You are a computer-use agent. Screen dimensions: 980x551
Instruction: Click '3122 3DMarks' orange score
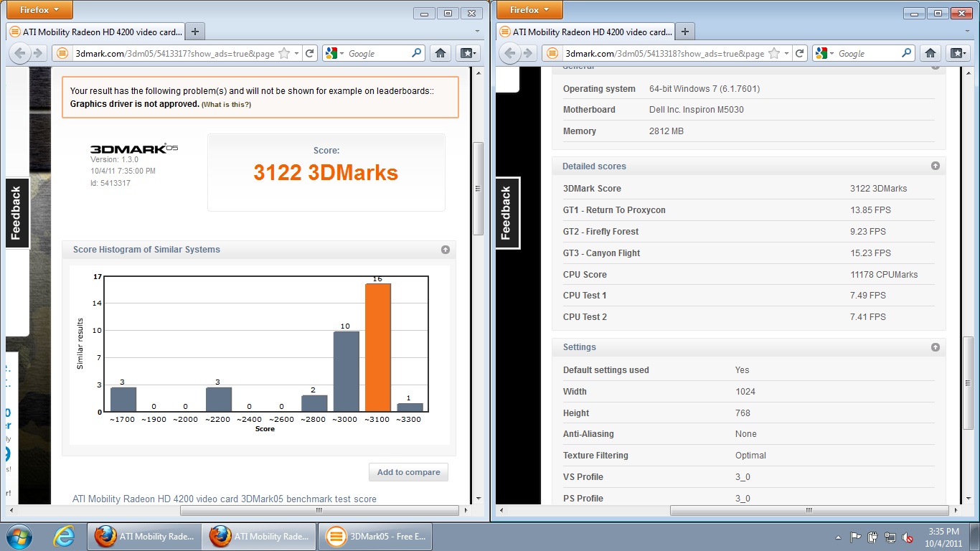(x=326, y=172)
